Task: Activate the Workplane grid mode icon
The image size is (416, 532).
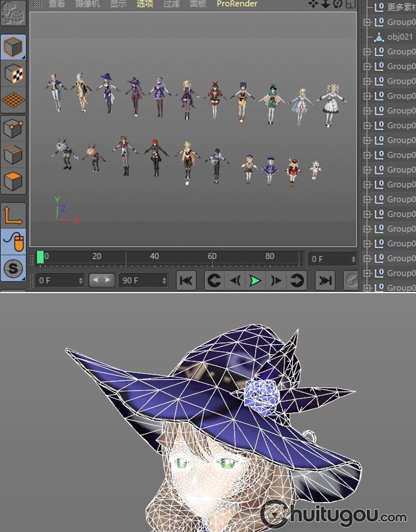Action: 13,100
